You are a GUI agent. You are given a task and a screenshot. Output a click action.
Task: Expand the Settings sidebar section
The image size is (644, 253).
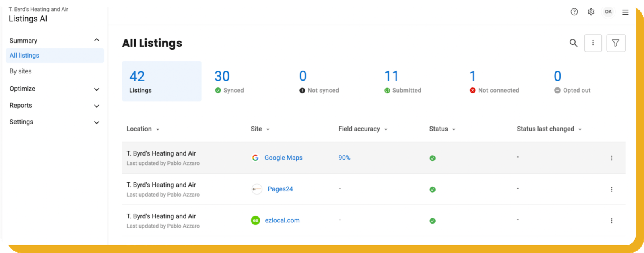(97, 122)
